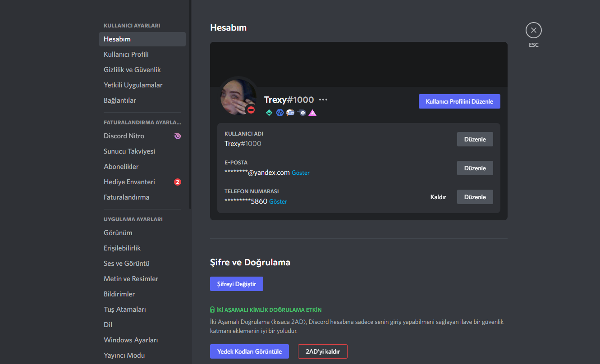Click 2AD'yi kaldır button
This screenshot has height=364, width=600.
(x=323, y=351)
